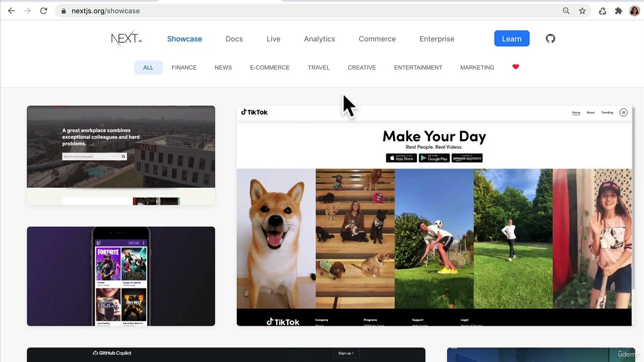Image resolution: width=644 pixels, height=362 pixels.
Task: Open the Extensions puzzle piece icon
Action: [x=618, y=11]
